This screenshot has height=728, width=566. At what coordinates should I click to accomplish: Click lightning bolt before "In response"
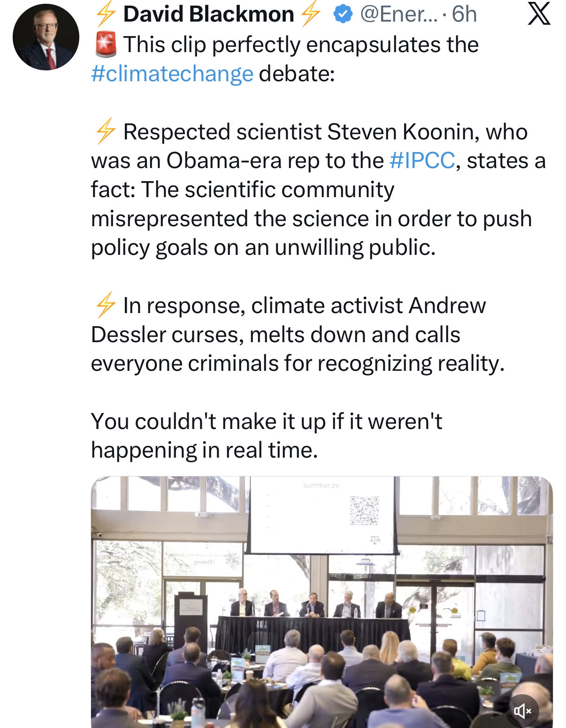(x=106, y=306)
